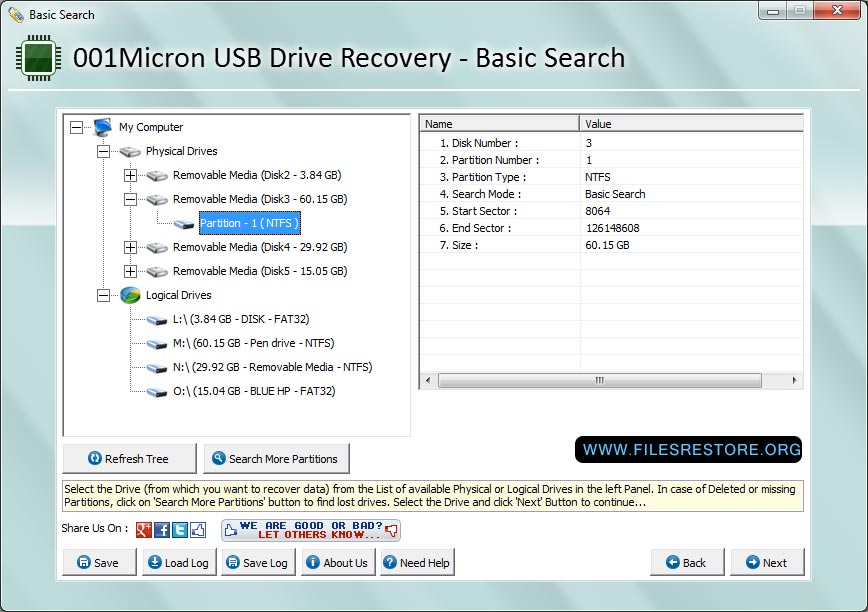Collapse the Physical Drives node
Screen dimensions: 868x612
(x=104, y=151)
